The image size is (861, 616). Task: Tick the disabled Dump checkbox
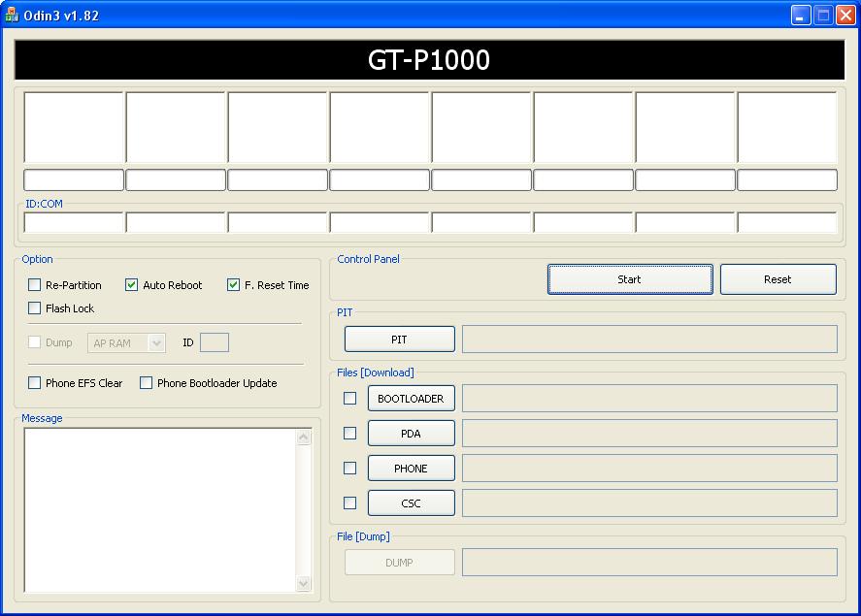click(x=34, y=342)
